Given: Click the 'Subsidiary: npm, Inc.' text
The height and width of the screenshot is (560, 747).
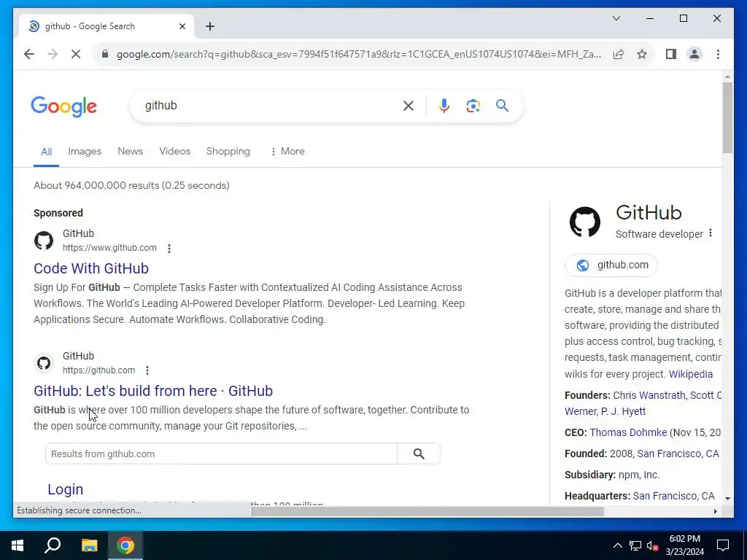Looking at the screenshot, I should [x=612, y=475].
